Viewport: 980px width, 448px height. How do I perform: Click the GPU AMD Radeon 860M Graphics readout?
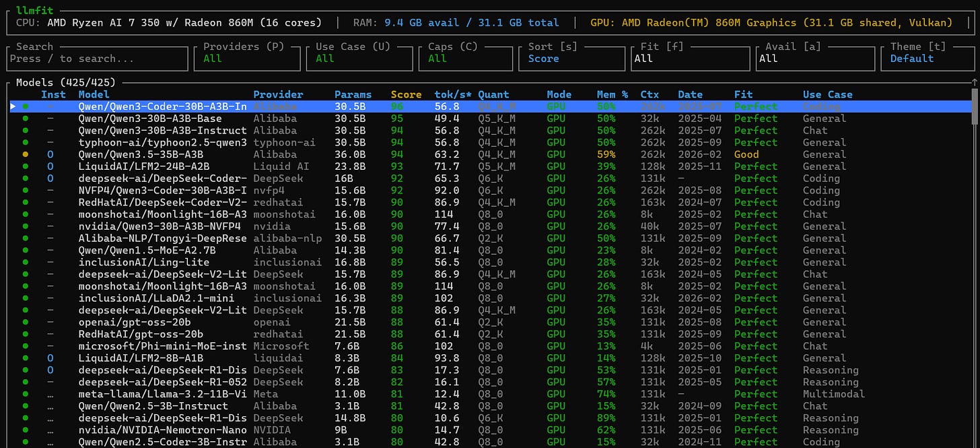click(771, 22)
